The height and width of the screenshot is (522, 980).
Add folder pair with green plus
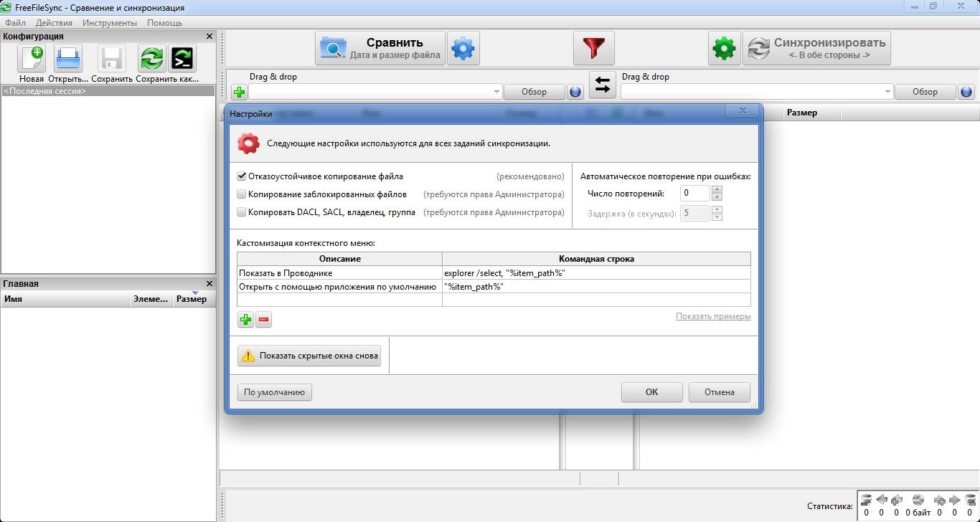(239, 92)
